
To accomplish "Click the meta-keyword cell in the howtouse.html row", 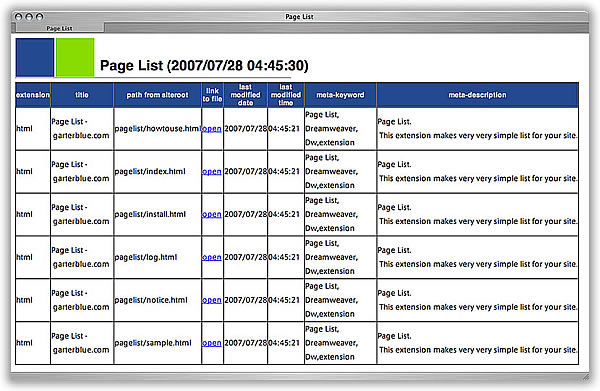I will pyautogui.click(x=340, y=129).
